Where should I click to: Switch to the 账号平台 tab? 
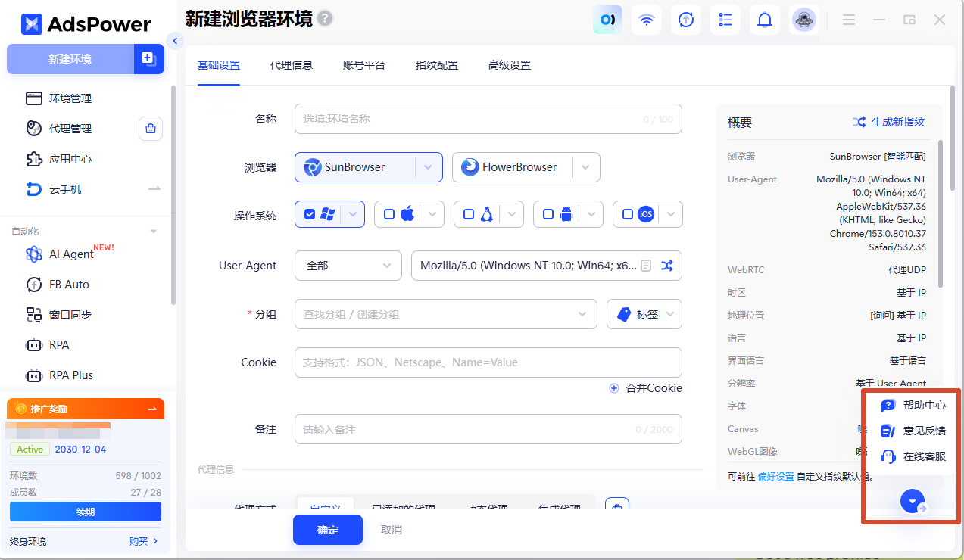pos(364,65)
